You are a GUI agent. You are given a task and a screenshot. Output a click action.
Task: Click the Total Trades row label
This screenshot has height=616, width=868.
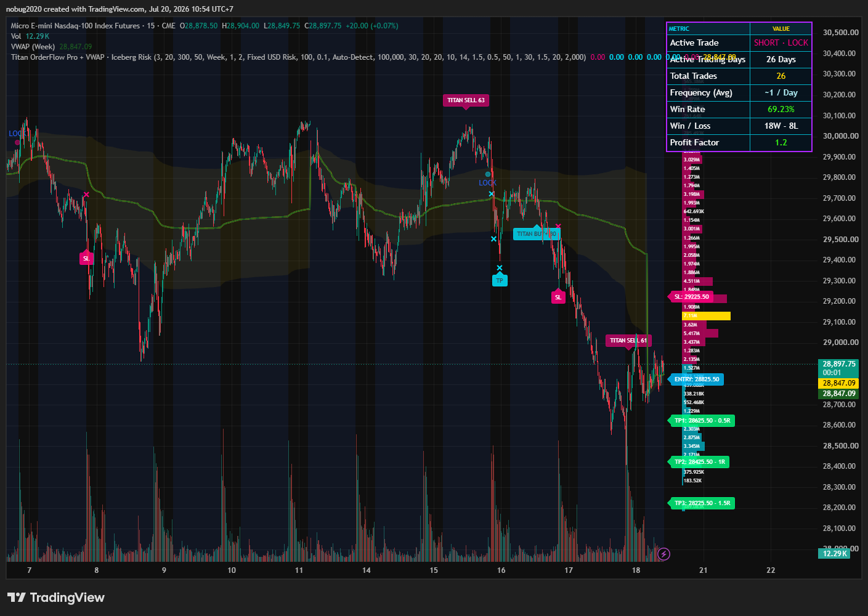694,76
